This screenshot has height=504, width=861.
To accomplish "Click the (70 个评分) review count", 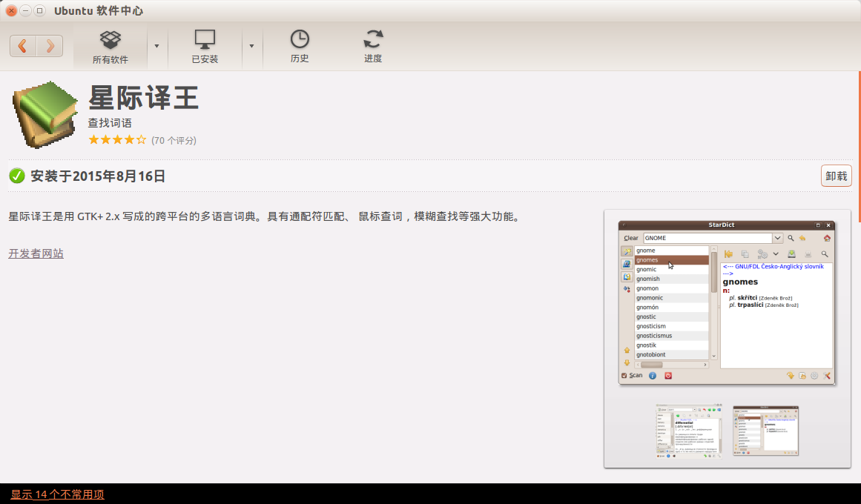I will 174,141.
